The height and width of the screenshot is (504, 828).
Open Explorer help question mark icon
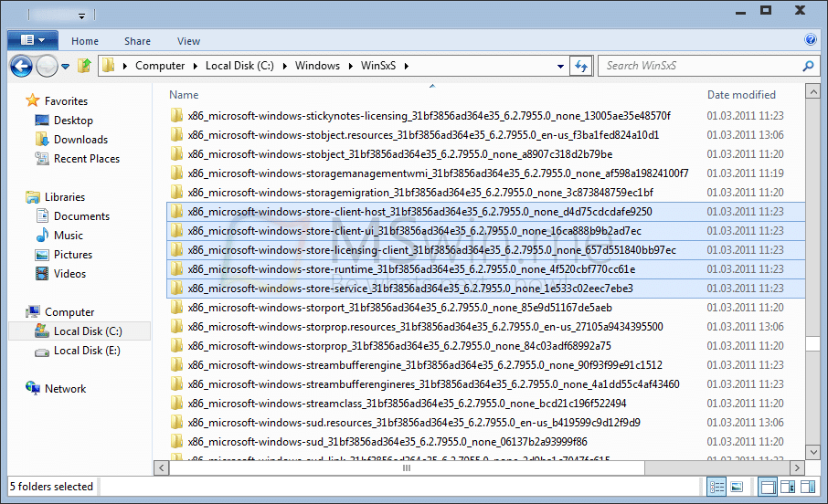pyautogui.click(x=811, y=39)
